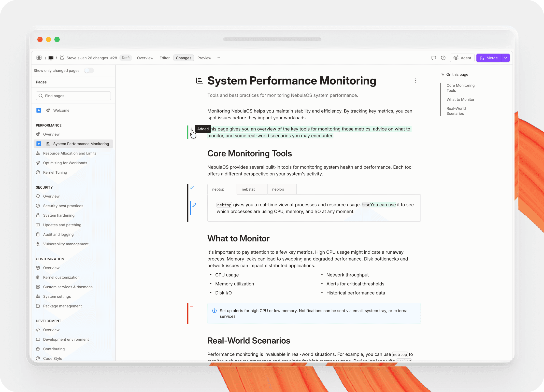Open the comments icon in top bar
Viewport: 544px width, 392px height.
click(433, 58)
